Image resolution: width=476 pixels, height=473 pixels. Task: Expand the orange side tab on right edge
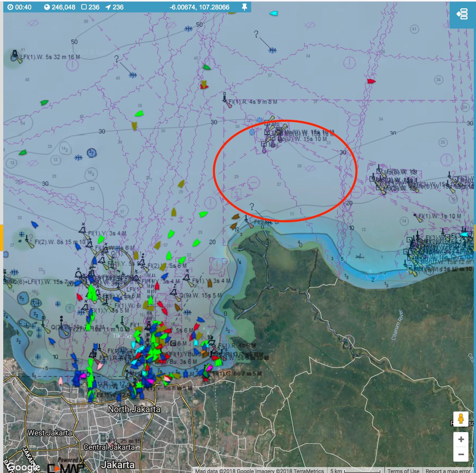click(474, 237)
